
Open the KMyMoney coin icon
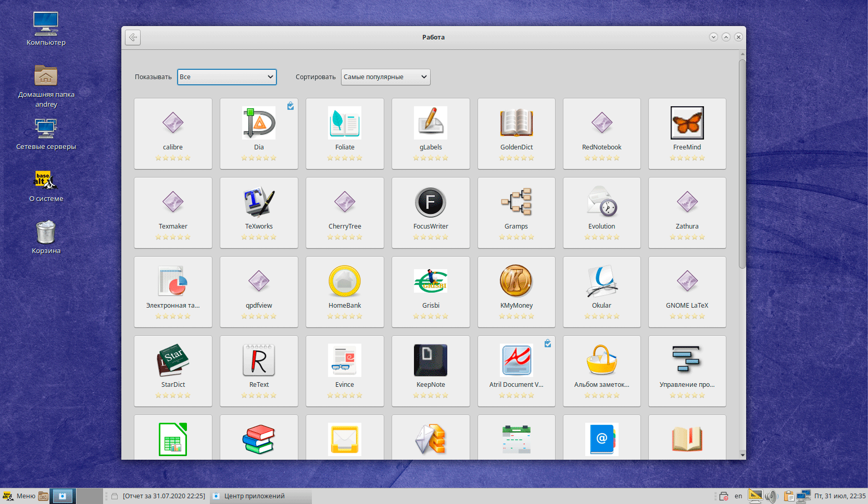pyautogui.click(x=516, y=282)
